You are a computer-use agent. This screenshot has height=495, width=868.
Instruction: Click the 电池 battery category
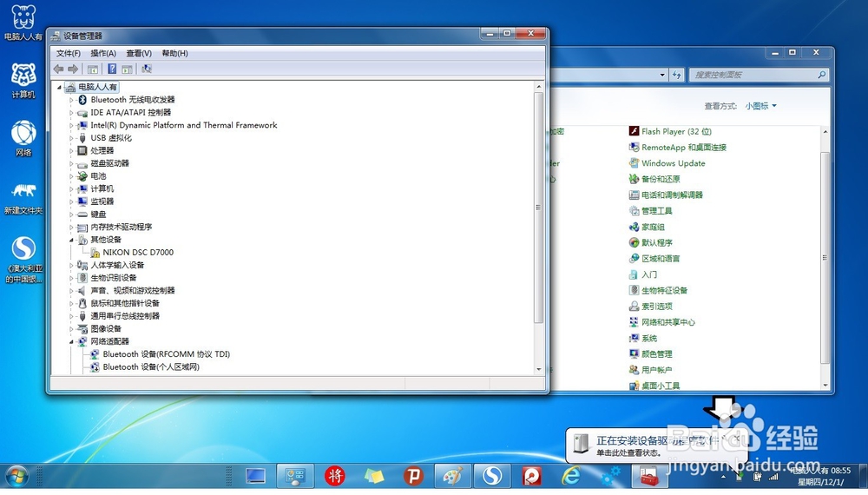coord(98,176)
